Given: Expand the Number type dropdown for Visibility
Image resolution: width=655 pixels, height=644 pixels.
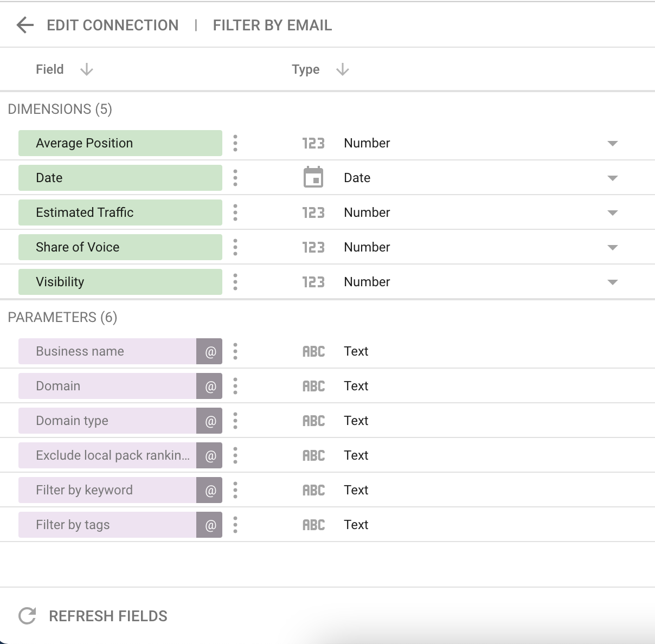Looking at the screenshot, I should [x=612, y=282].
